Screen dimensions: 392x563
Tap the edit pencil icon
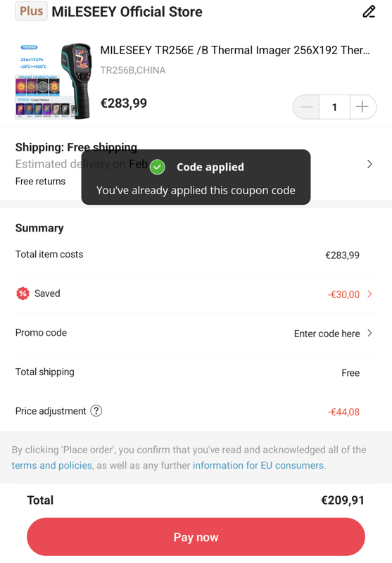tap(369, 11)
